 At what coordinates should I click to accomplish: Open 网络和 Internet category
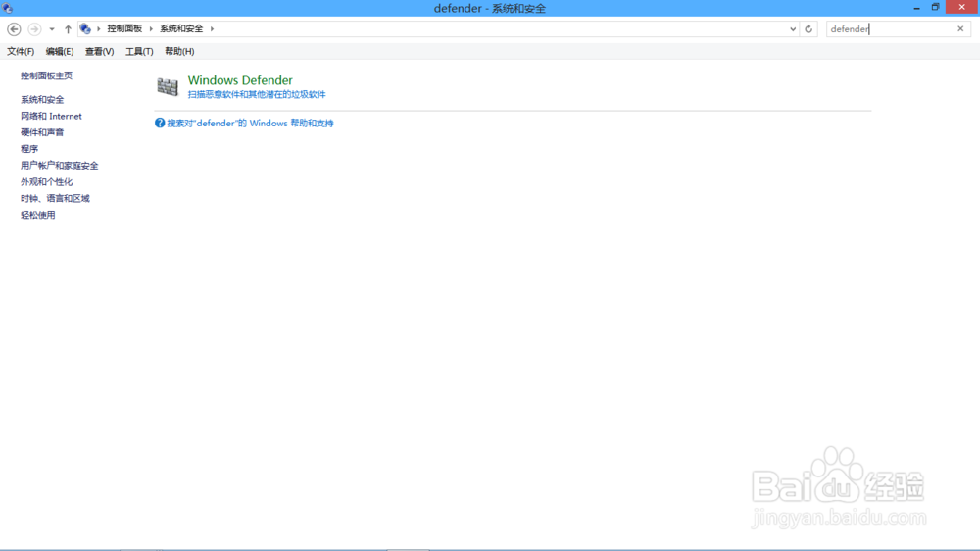point(51,117)
